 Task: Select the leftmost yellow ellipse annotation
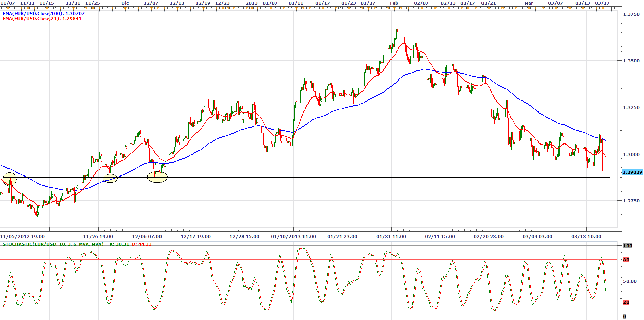[x=9, y=179]
